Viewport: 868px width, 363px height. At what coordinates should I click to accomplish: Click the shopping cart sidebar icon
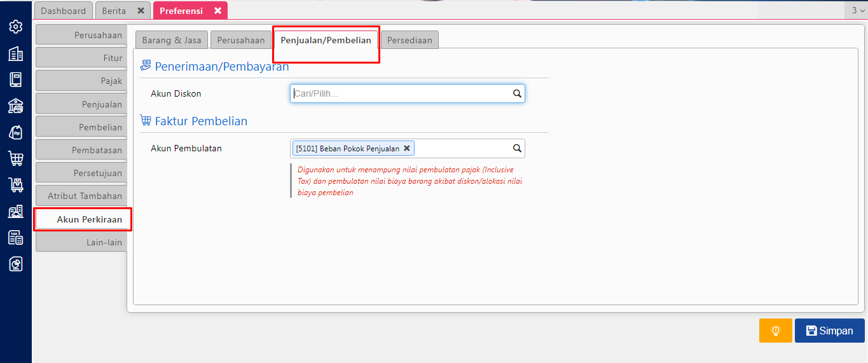[x=16, y=158]
